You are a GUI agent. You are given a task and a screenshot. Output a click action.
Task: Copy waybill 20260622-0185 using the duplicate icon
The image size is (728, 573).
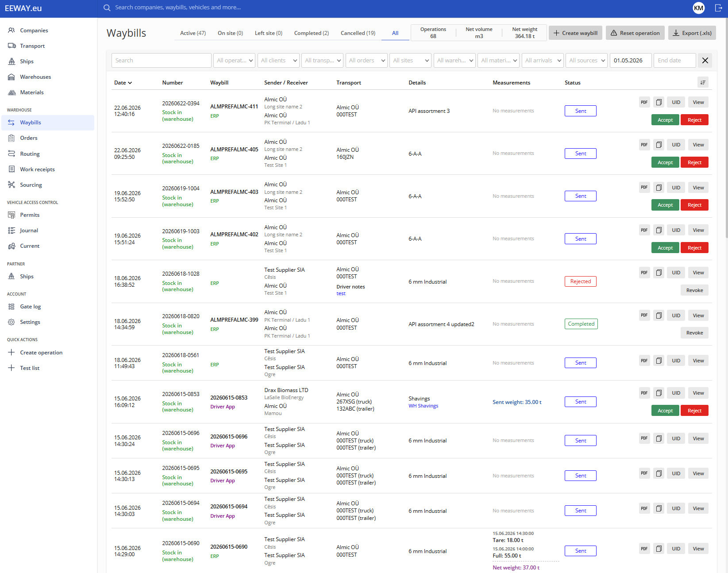(x=659, y=145)
